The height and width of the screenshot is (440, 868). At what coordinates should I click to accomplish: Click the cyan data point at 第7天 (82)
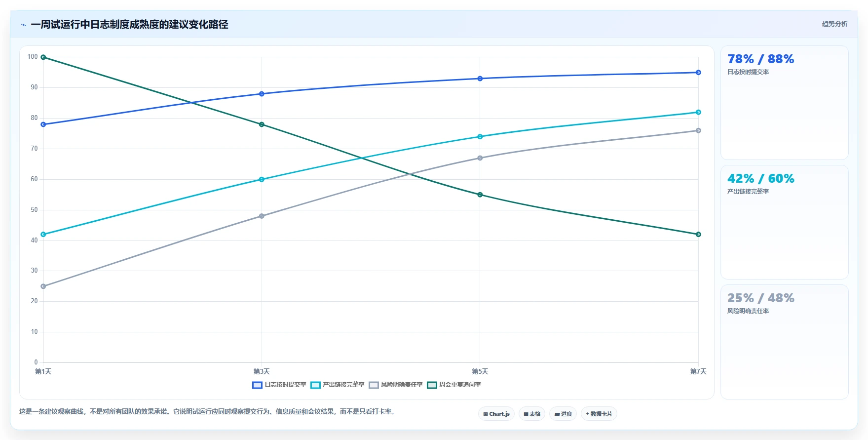point(698,112)
